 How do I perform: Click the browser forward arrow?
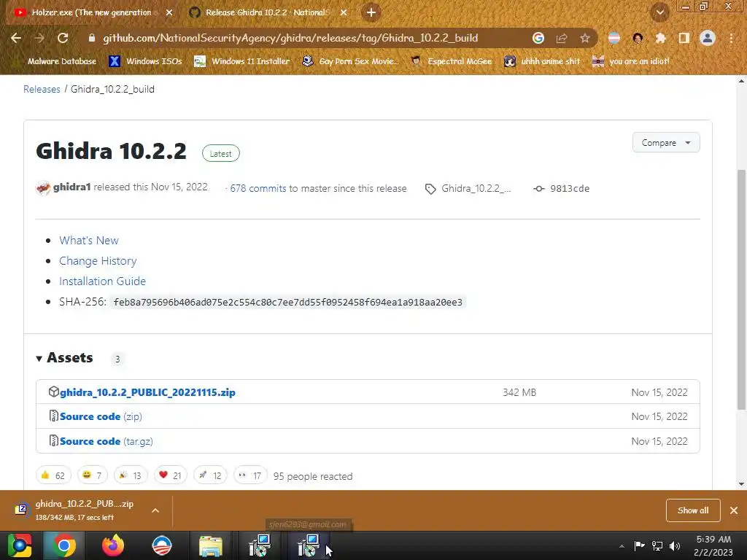(x=39, y=38)
